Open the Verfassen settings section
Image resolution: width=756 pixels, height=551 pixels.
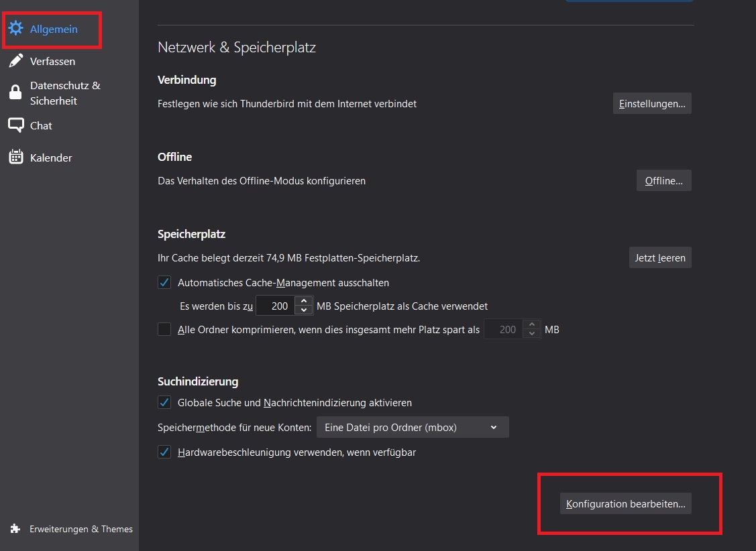point(52,61)
